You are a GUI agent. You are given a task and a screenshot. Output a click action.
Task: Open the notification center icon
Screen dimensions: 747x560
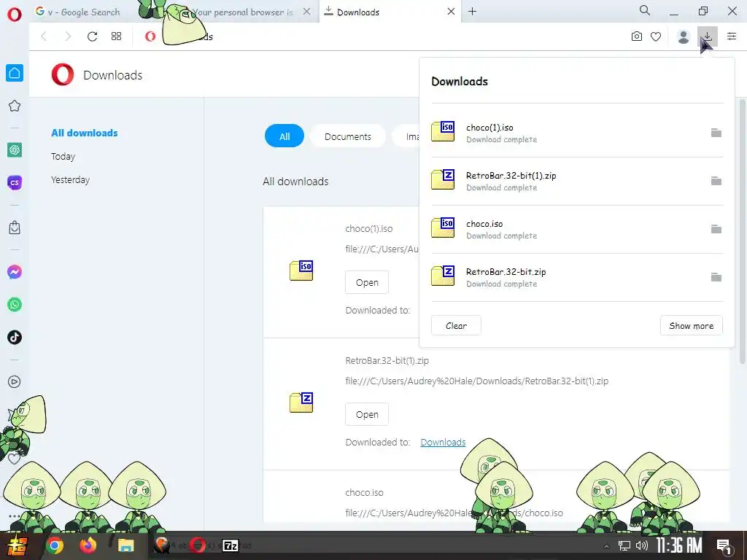(724, 546)
